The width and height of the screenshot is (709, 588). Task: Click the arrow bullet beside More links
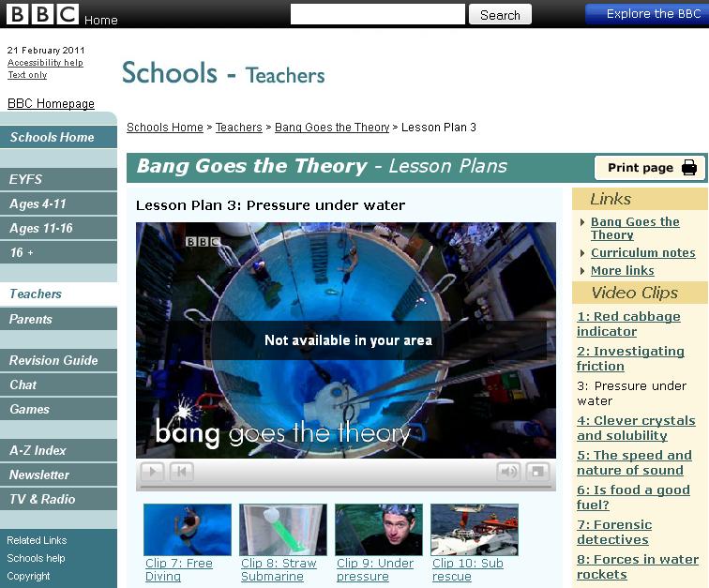pos(582,270)
